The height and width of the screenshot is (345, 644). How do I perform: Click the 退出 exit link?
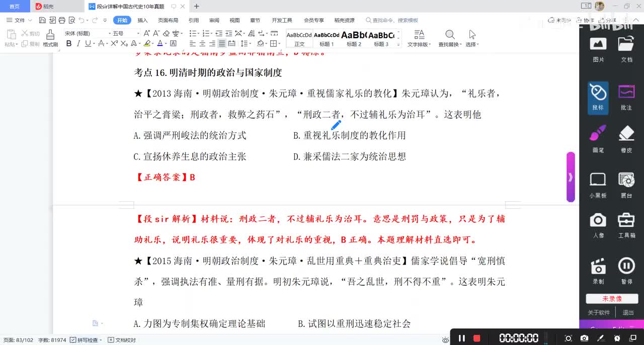pos(628,312)
